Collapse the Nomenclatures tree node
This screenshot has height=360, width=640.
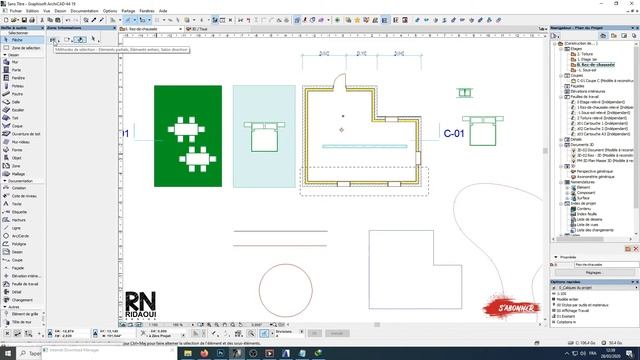(561, 182)
